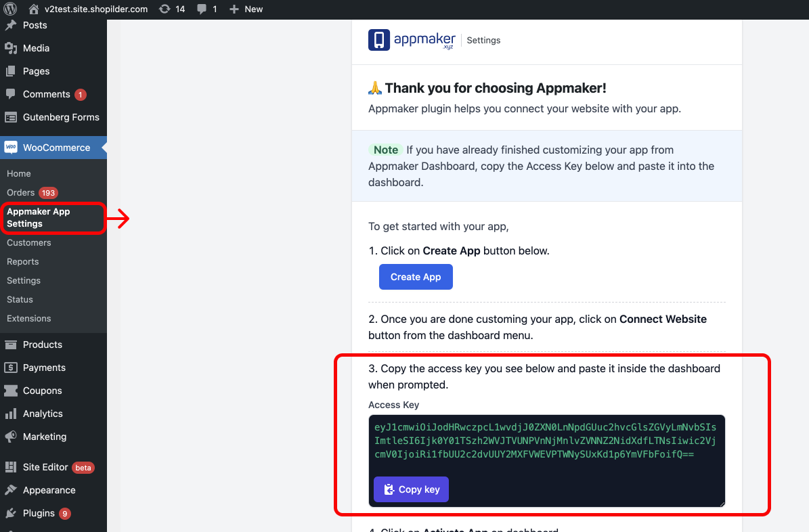This screenshot has width=809, height=532.
Task: Click the green Note label
Action: (386, 150)
